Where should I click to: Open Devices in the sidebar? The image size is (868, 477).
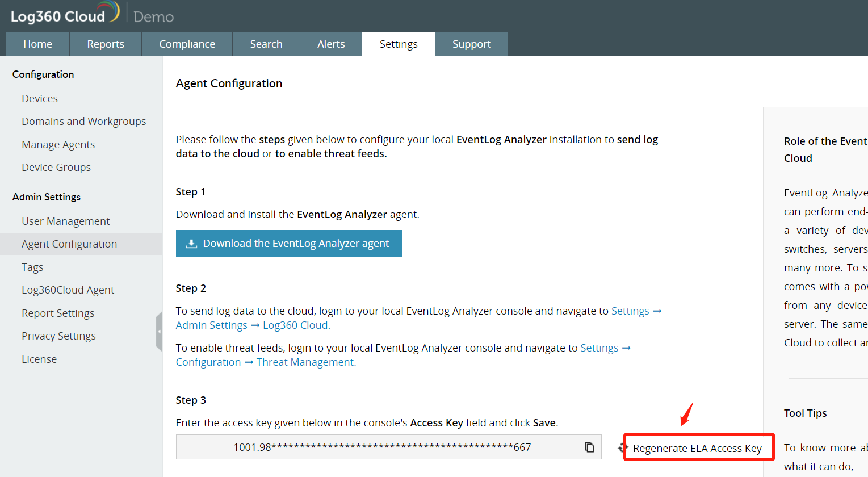coord(40,98)
